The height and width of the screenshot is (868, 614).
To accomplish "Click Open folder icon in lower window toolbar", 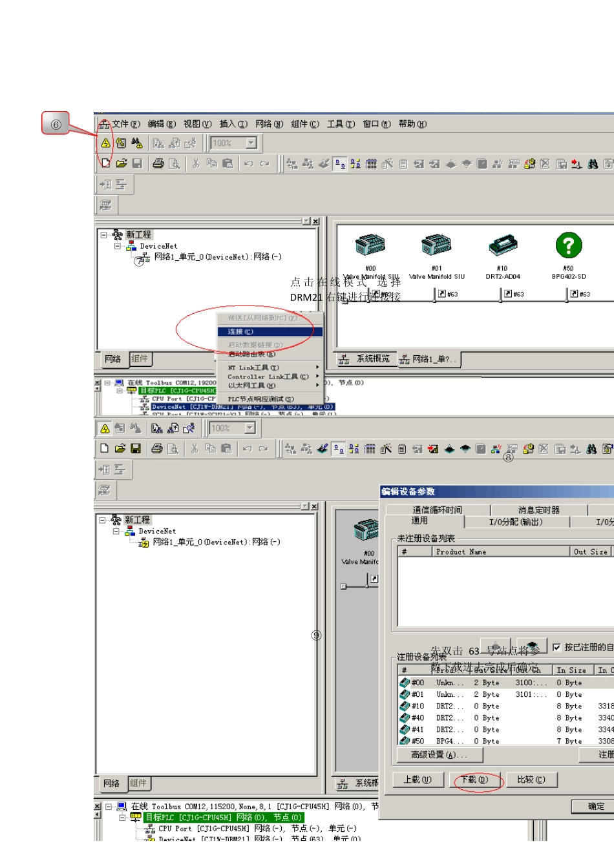I will 120,448.
